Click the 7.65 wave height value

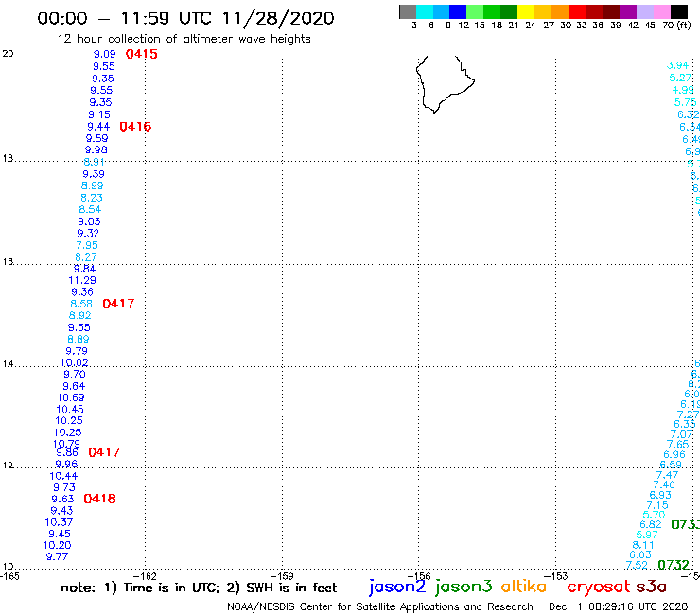pos(677,445)
